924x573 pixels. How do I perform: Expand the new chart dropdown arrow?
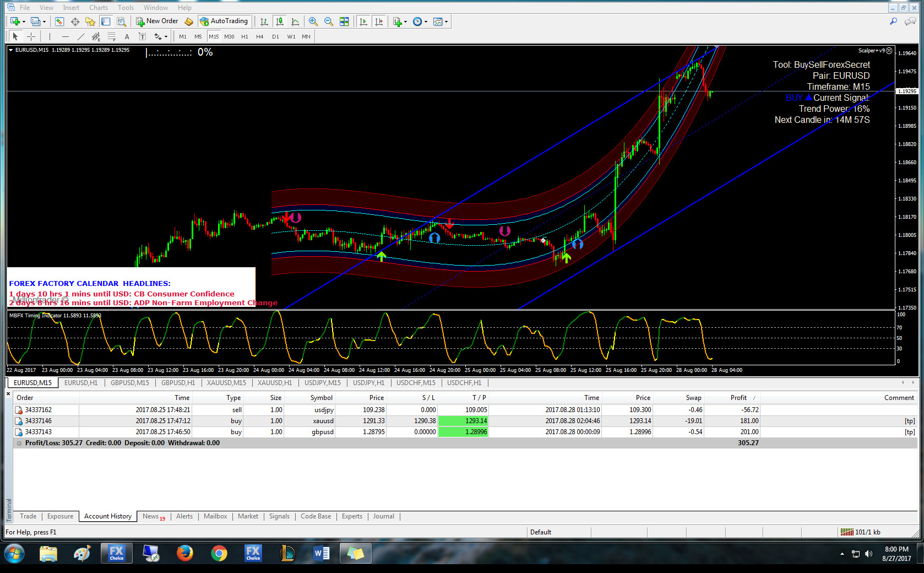24,22
